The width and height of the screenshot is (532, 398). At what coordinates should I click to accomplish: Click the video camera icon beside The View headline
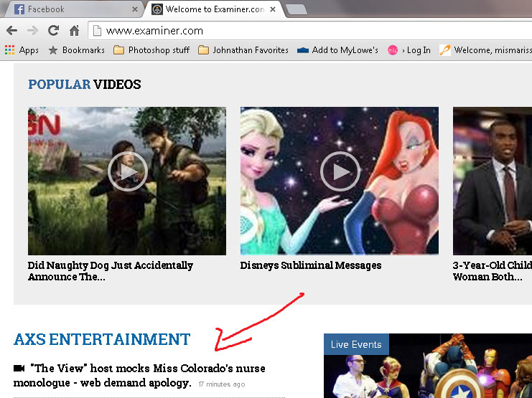click(19, 368)
